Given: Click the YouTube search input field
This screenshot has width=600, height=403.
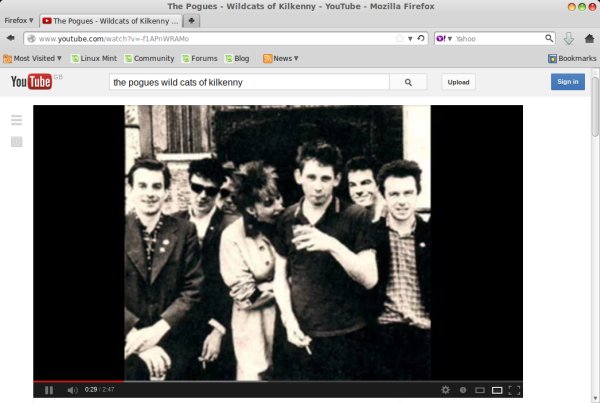Looking at the screenshot, I should tap(249, 82).
